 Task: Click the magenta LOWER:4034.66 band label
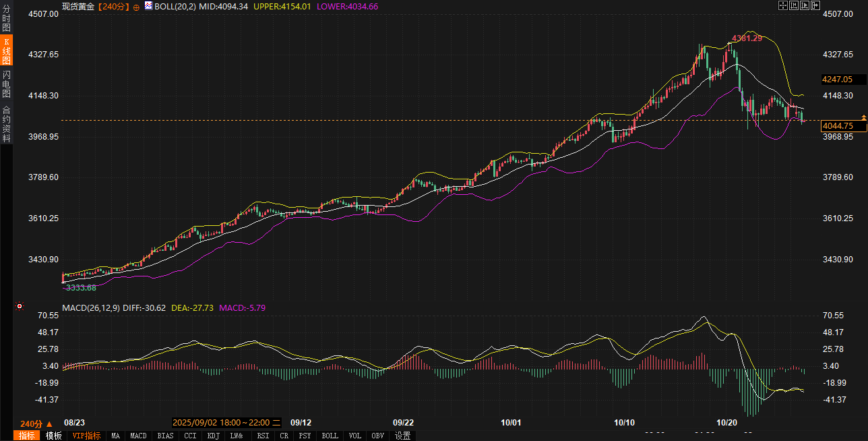[x=347, y=6]
